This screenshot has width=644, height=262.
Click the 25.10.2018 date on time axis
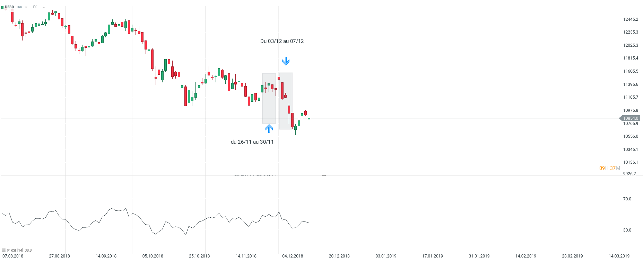(x=199, y=256)
